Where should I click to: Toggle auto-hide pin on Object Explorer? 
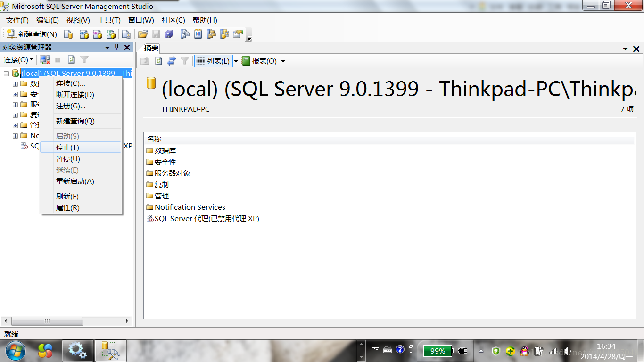[117, 47]
